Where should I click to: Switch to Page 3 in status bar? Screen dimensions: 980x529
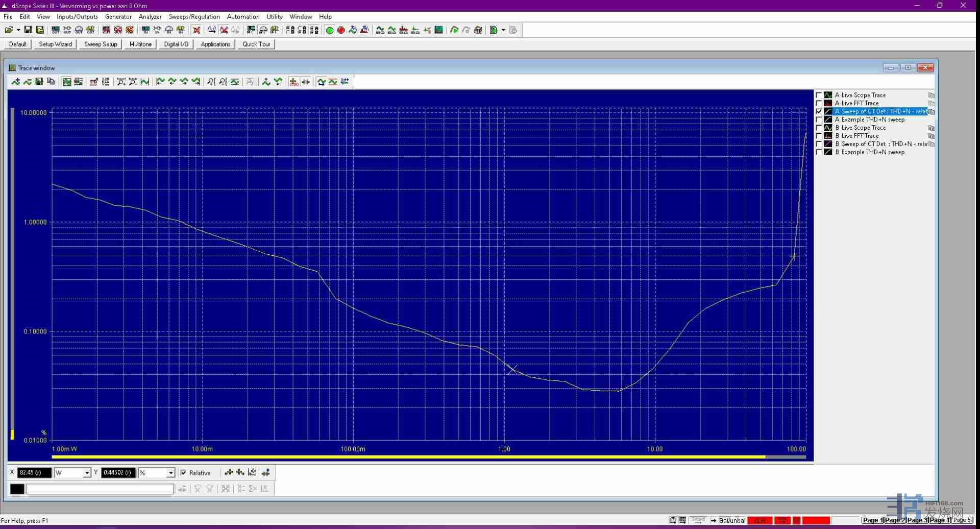(917, 520)
